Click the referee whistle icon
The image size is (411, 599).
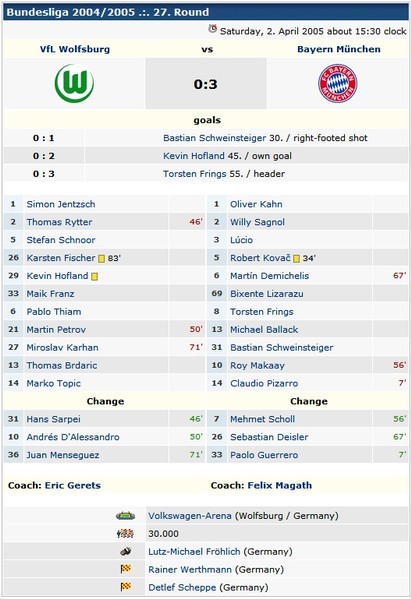click(x=126, y=551)
